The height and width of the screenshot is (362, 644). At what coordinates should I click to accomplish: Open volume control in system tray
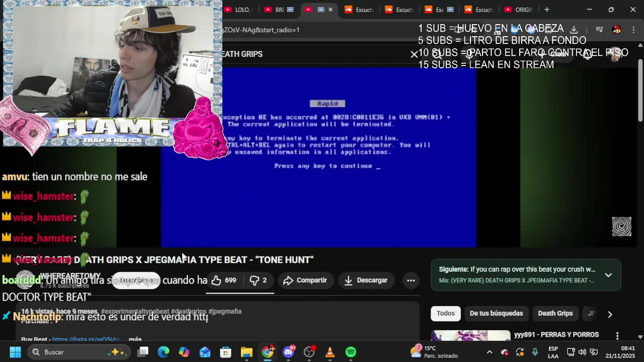click(583, 352)
